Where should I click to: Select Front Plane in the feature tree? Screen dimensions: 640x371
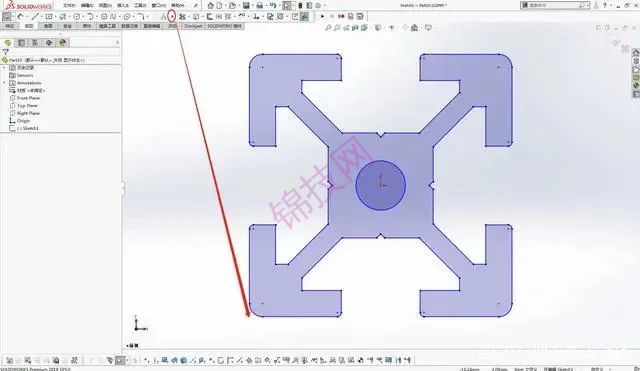tap(28, 98)
